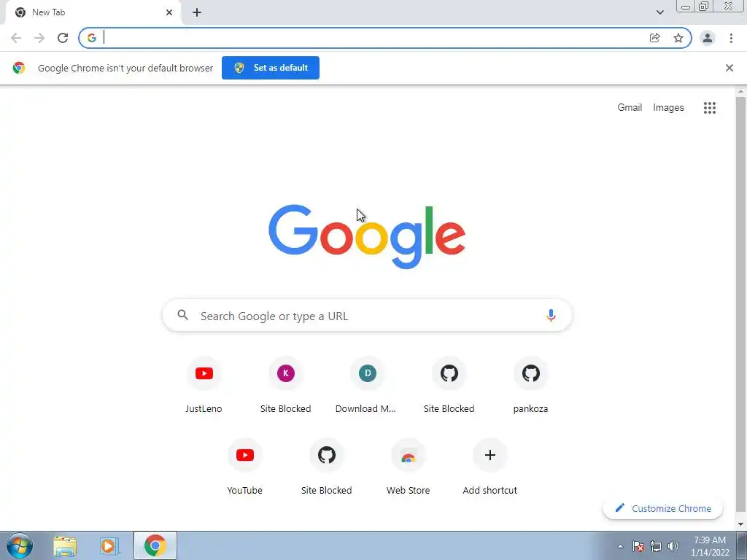The width and height of the screenshot is (747, 560).
Task: Open Windows Explorer from taskbar
Action: point(65,545)
